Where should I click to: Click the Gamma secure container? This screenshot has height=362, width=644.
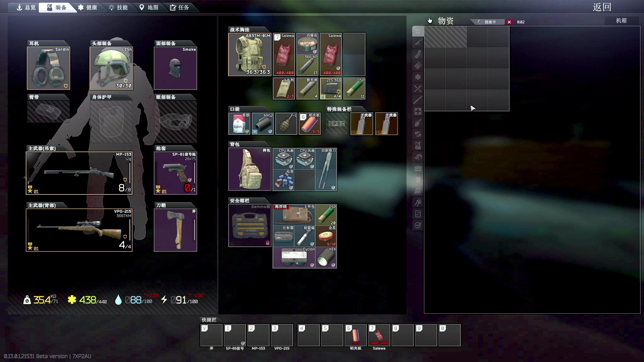point(250,225)
